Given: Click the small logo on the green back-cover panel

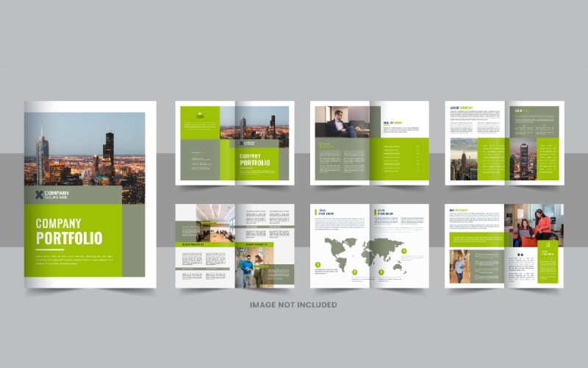Looking at the screenshot, I should (x=200, y=114).
